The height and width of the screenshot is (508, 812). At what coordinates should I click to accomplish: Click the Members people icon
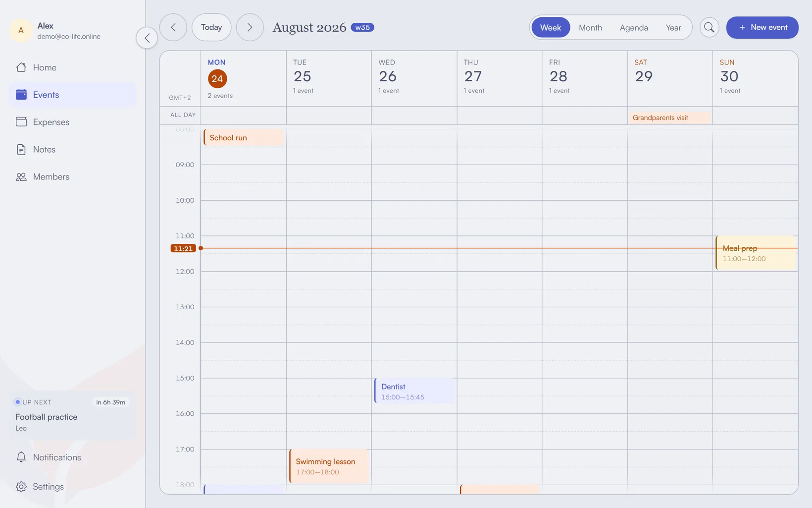[21, 176]
